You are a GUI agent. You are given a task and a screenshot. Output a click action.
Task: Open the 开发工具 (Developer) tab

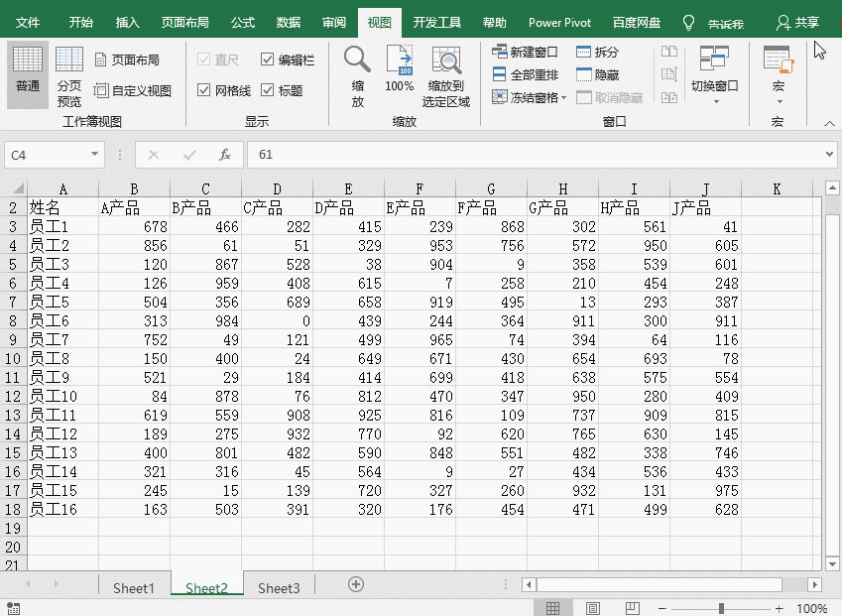436,23
